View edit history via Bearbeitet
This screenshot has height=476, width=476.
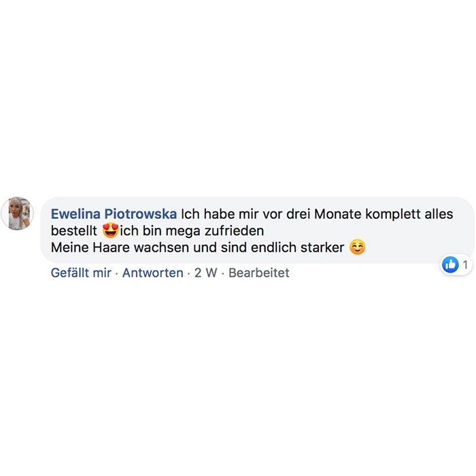(x=258, y=273)
